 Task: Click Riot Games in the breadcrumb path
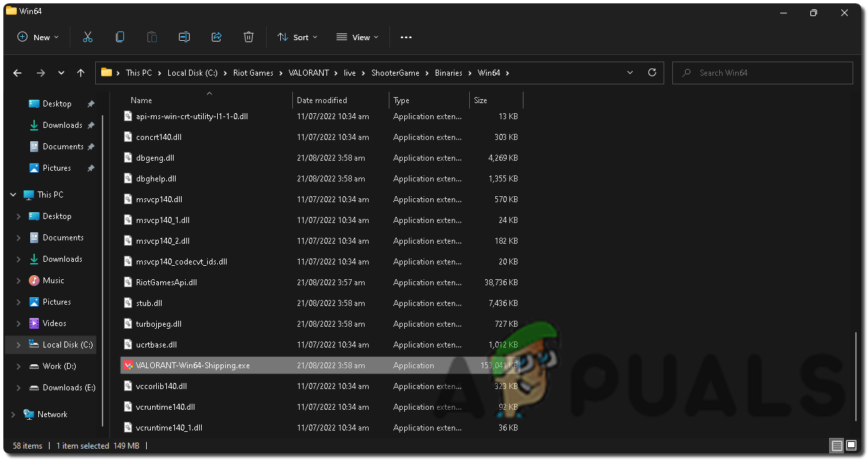[253, 73]
